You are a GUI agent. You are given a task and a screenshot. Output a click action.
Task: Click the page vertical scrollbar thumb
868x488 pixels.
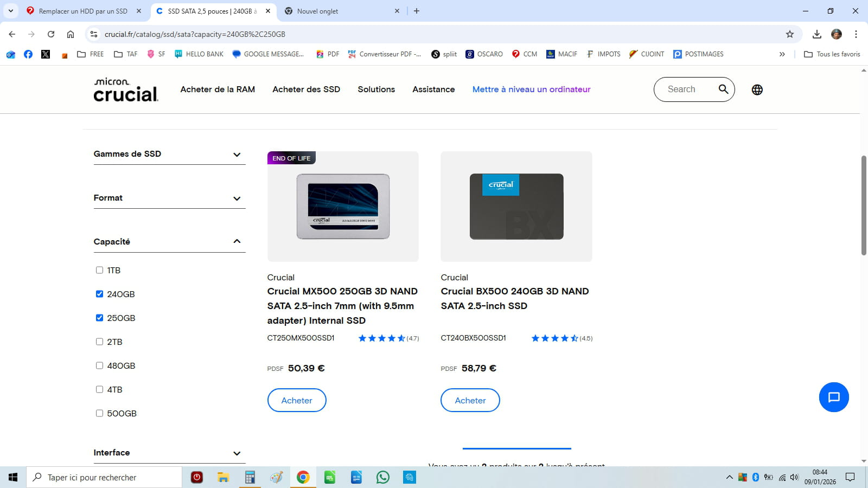pos(864,205)
